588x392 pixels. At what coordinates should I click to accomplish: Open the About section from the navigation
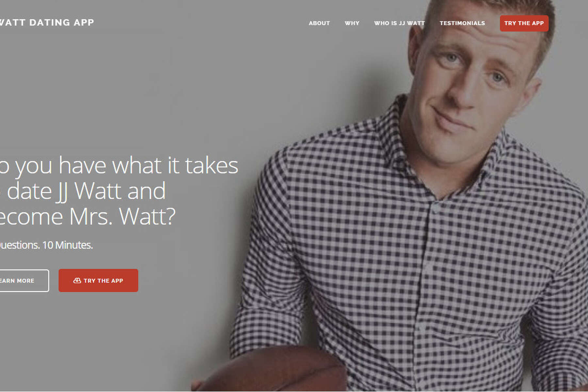coord(319,23)
